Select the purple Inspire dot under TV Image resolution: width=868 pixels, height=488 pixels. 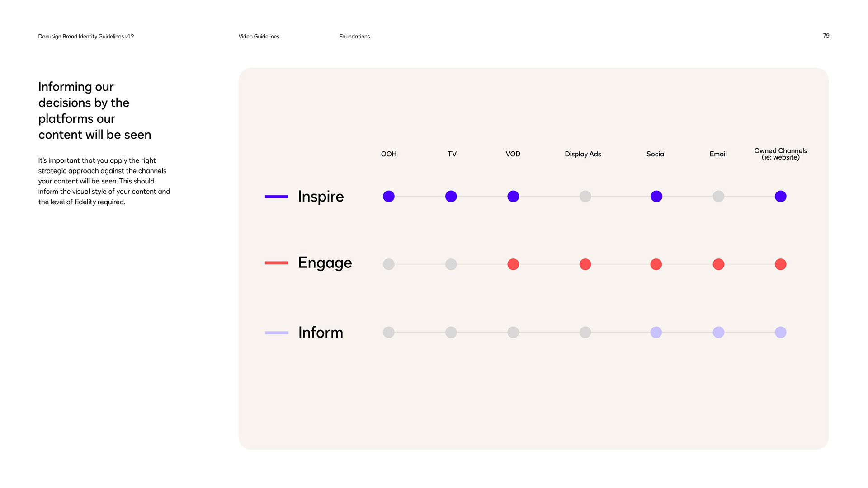pos(451,197)
